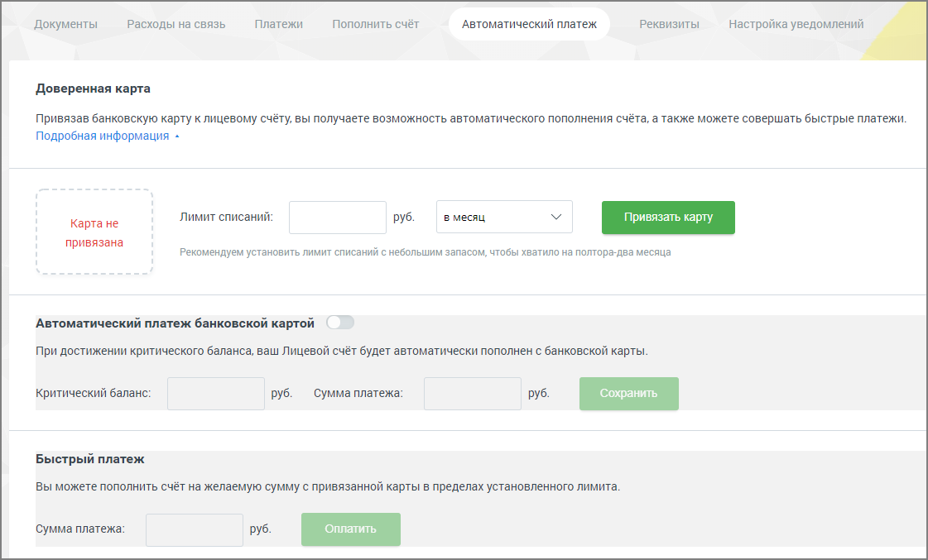Go to Пополнить счёт tab
Screen dimensions: 928x560
pos(375,24)
